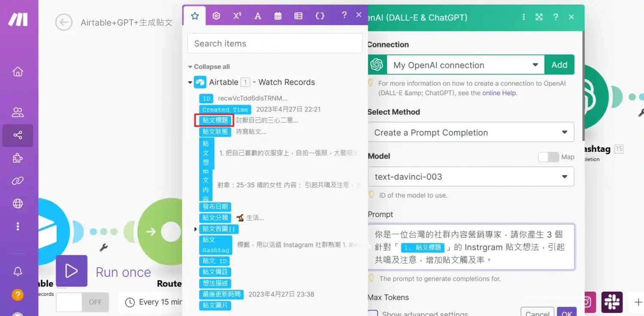The width and height of the screenshot is (644, 316).
Task: Open the More three-dots sidebar menu
Action: pyautogui.click(x=18, y=226)
